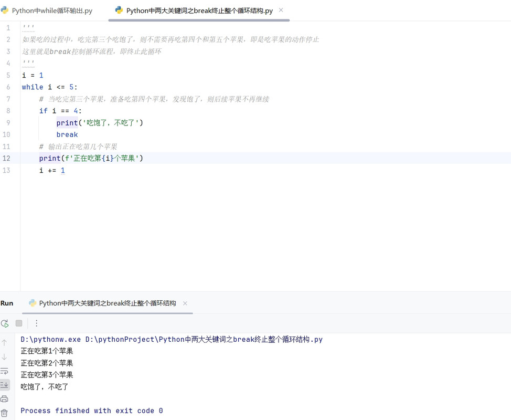Toggle scroll to end of console output
Image resolution: width=511 pixels, height=420 pixels.
pos(5,385)
